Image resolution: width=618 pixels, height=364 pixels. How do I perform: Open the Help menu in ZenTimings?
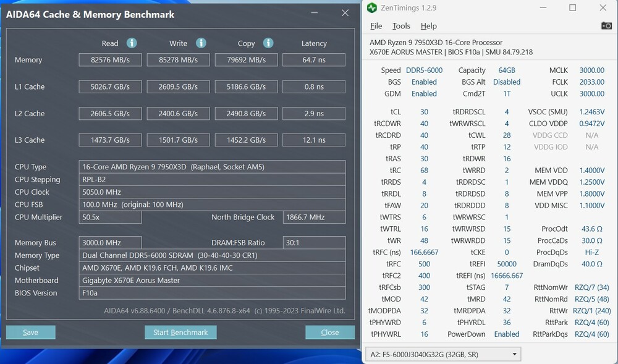[x=428, y=26]
